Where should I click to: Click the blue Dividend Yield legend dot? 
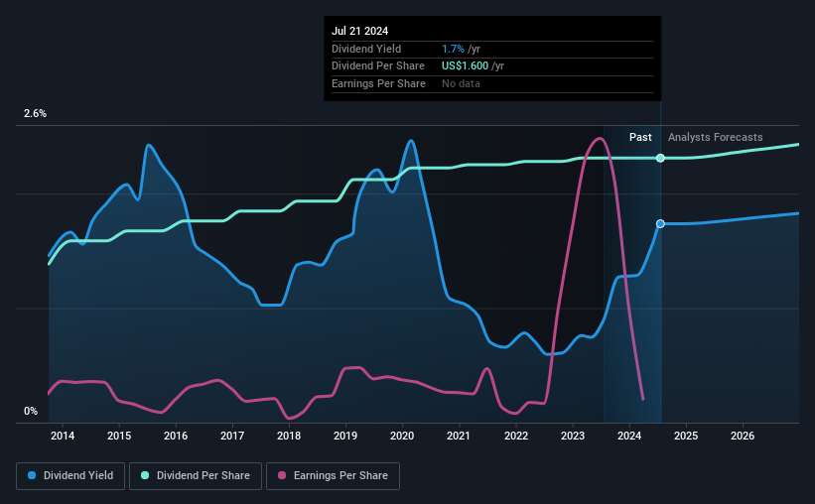[32, 475]
